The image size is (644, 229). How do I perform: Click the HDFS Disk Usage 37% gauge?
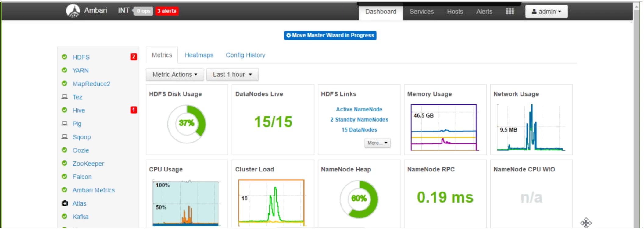click(x=187, y=124)
